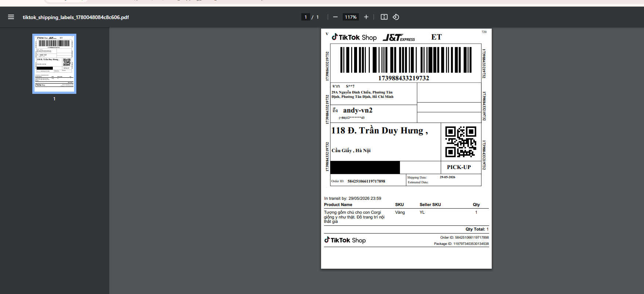Click the Estimated Date label
This screenshot has height=294, width=644.
418,182
